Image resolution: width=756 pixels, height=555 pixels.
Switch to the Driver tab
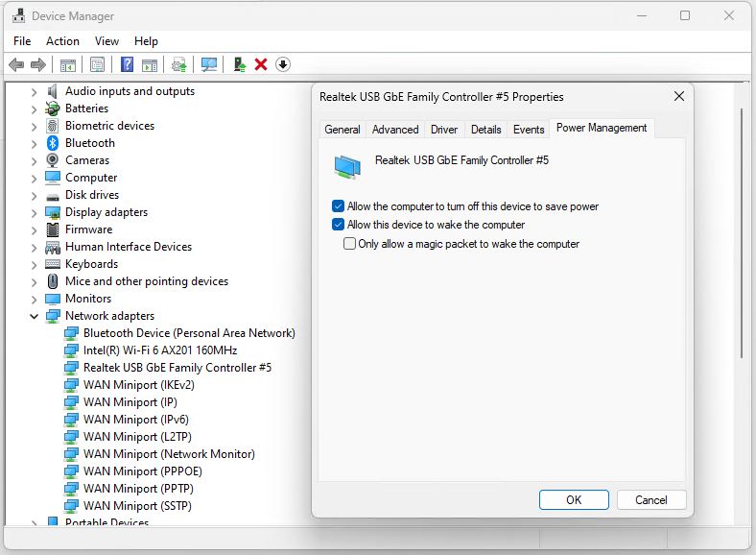444,130
